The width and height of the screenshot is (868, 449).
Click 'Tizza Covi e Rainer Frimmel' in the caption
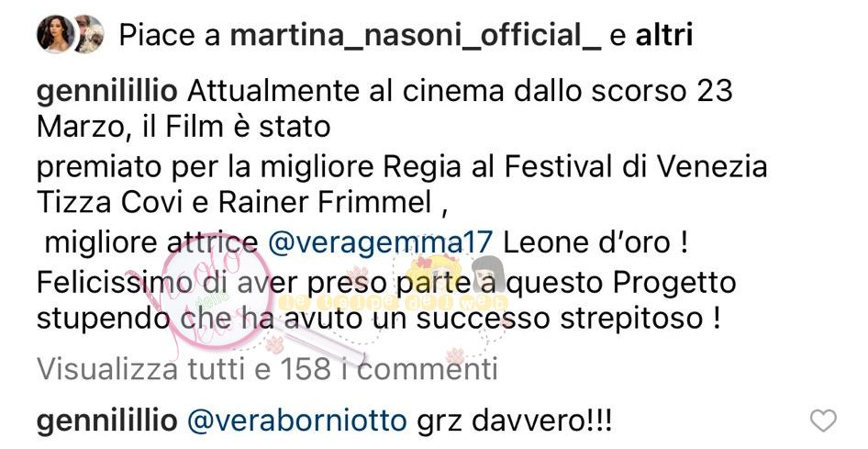tap(234, 203)
